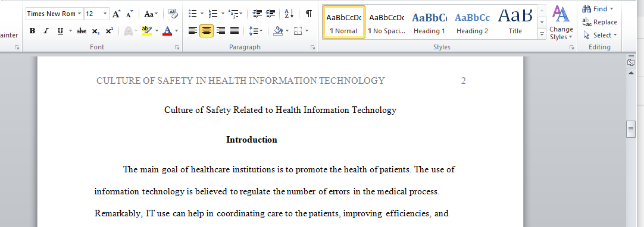Expand the Styles gallery More arrow
Viewport: 644px width, 227px height.
(x=542, y=34)
